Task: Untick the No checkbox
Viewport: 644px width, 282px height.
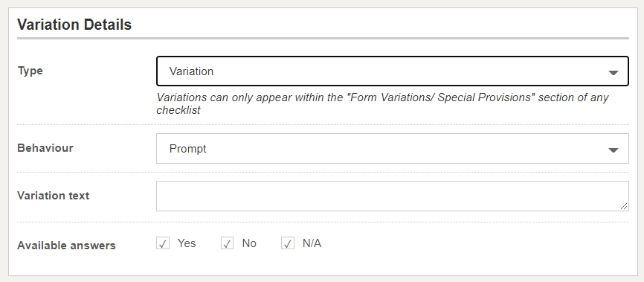Action: pyautogui.click(x=227, y=243)
